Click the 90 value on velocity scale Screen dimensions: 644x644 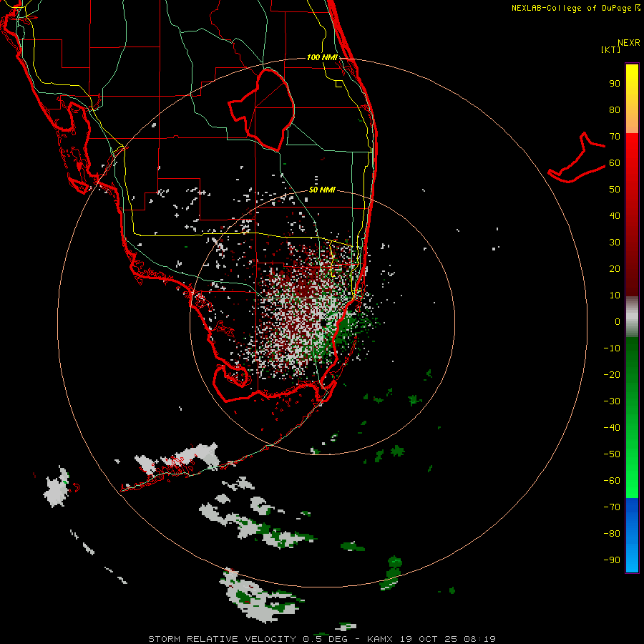(615, 84)
